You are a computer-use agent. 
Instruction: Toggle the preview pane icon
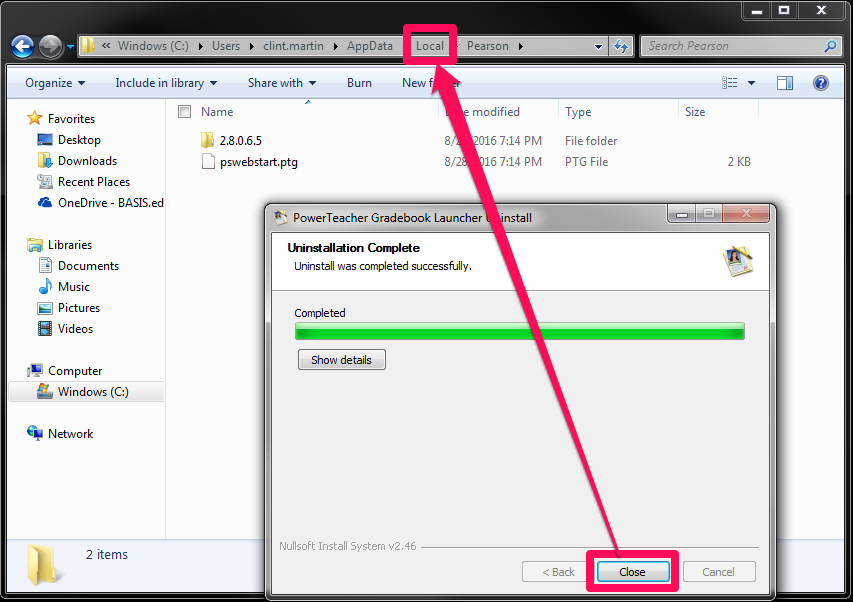pos(784,83)
